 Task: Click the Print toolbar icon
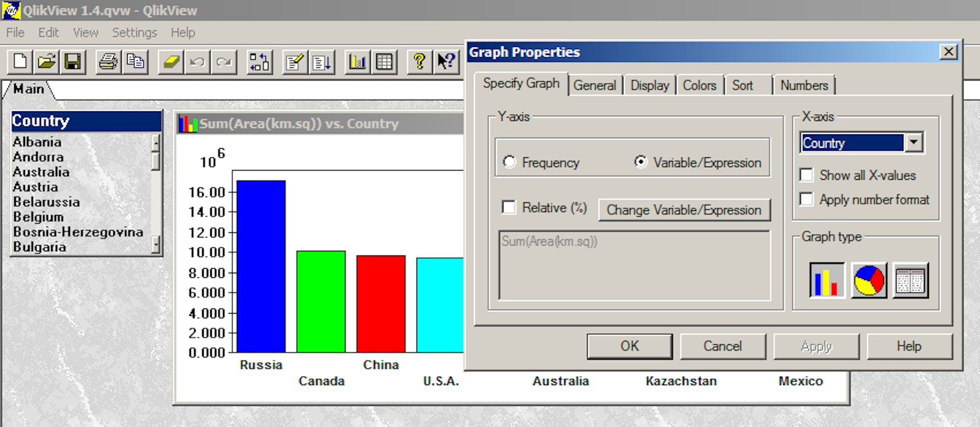click(108, 62)
